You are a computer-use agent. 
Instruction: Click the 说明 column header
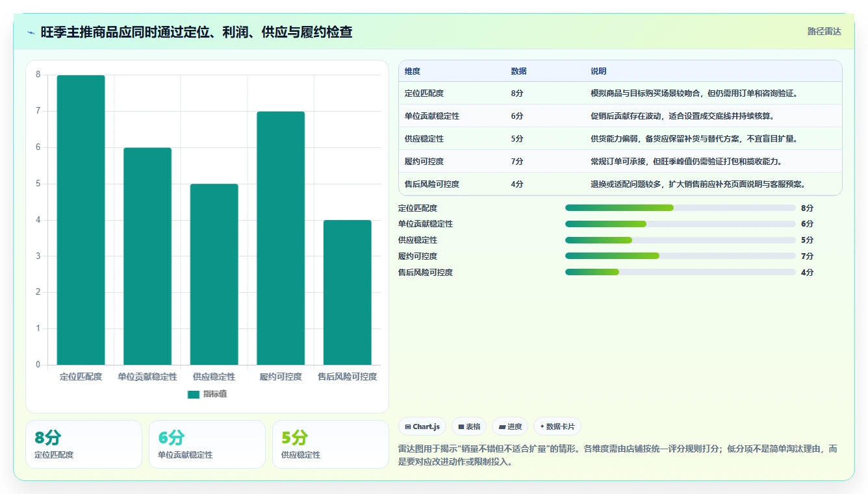pos(598,71)
